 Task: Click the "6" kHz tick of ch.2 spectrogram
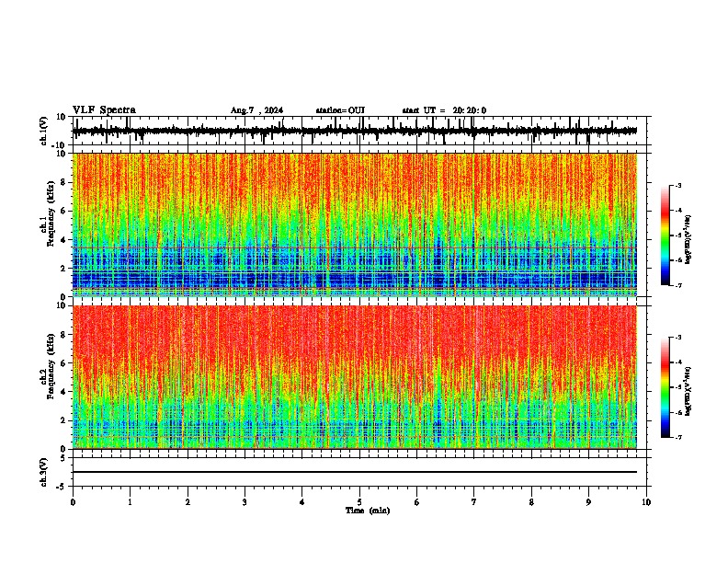(x=63, y=363)
